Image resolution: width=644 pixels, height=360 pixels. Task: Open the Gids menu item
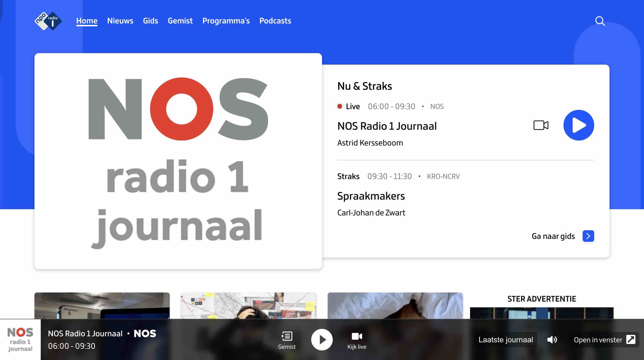tap(150, 21)
